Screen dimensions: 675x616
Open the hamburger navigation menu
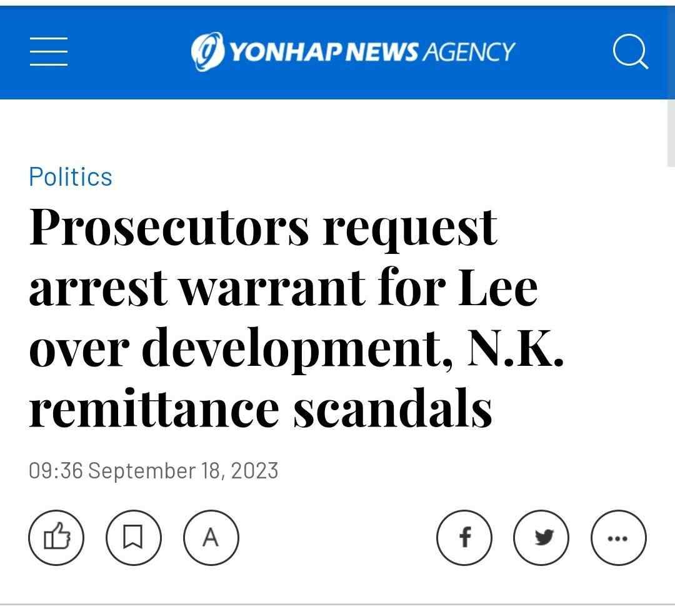point(49,51)
